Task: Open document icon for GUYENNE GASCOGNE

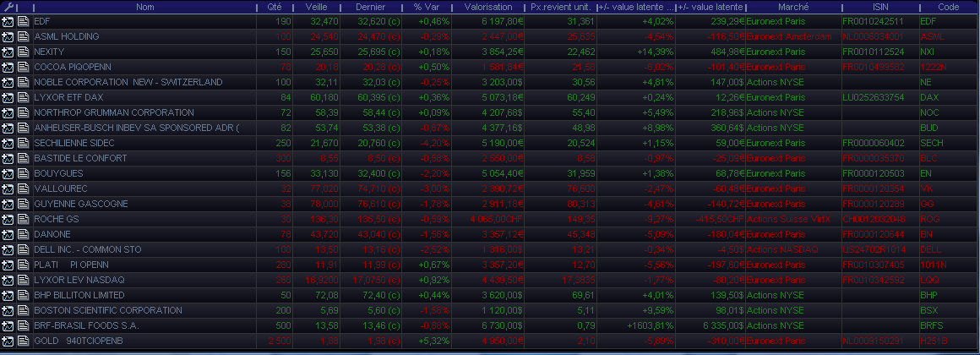Action: [24, 204]
